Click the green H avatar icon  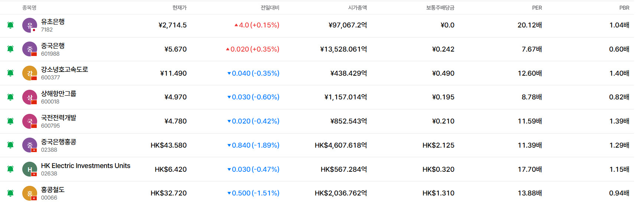pos(30,169)
